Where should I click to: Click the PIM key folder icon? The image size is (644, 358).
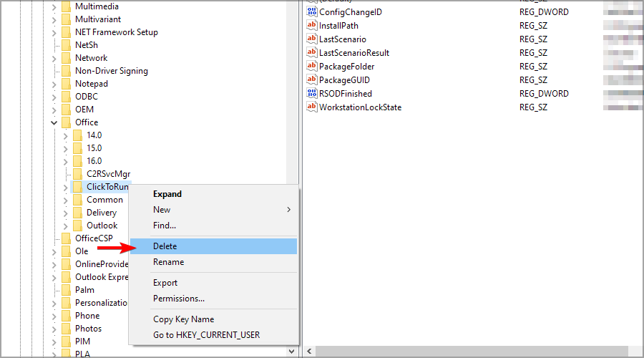[x=66, y=342]
